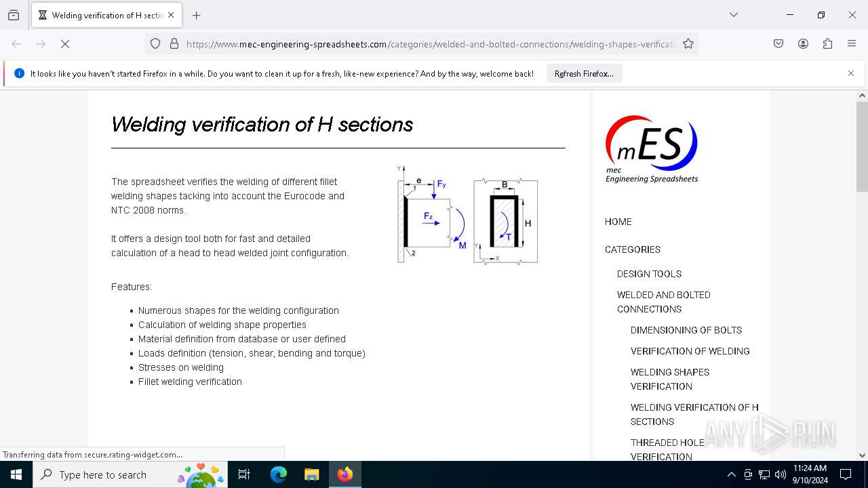The width and height of the screenshot is (868, 488).
Task: Click scrollbar down arrow
Action: point(862,455)
